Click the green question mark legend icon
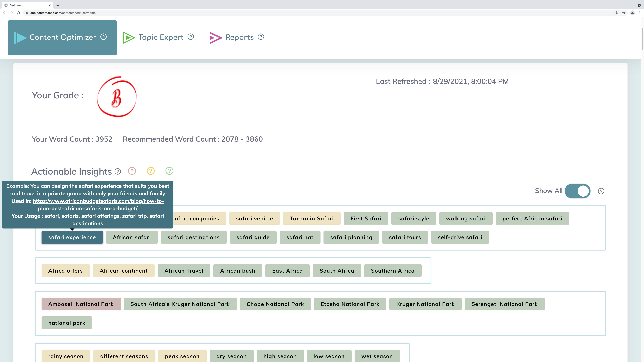The height and width of the screenshot is (362, 644). coord(169,171)
